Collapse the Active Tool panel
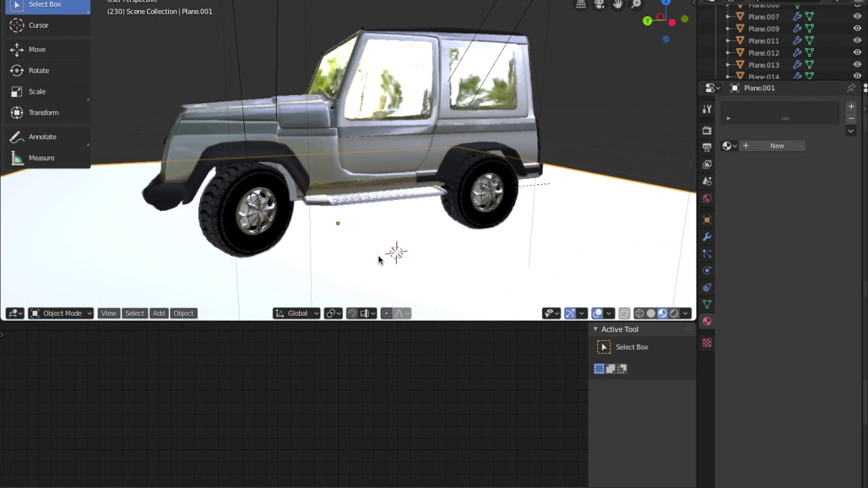 (x=595, y=329)
